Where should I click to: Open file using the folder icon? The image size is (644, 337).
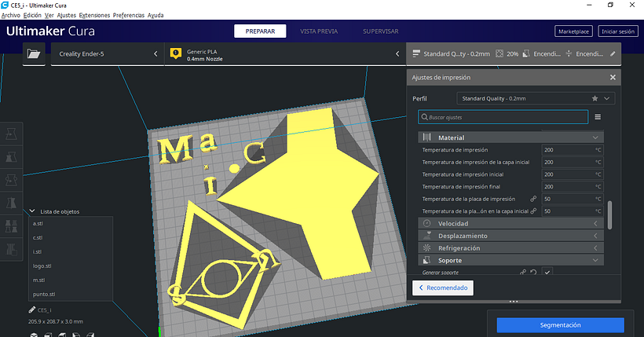click(34, 54)
